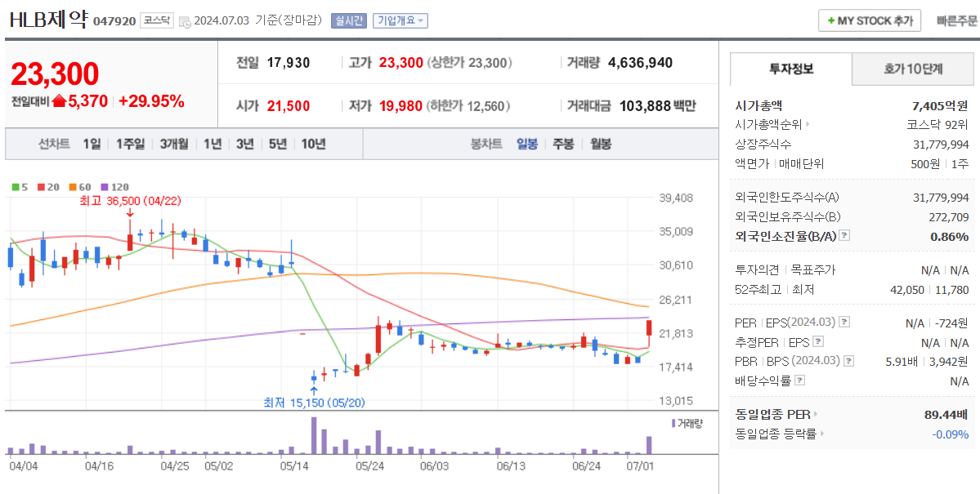Image resolution: width=980 pixels, height=494 pixels.
Task: Click the 외국인소진율 value 0.86%
Action: click(949, 236)
